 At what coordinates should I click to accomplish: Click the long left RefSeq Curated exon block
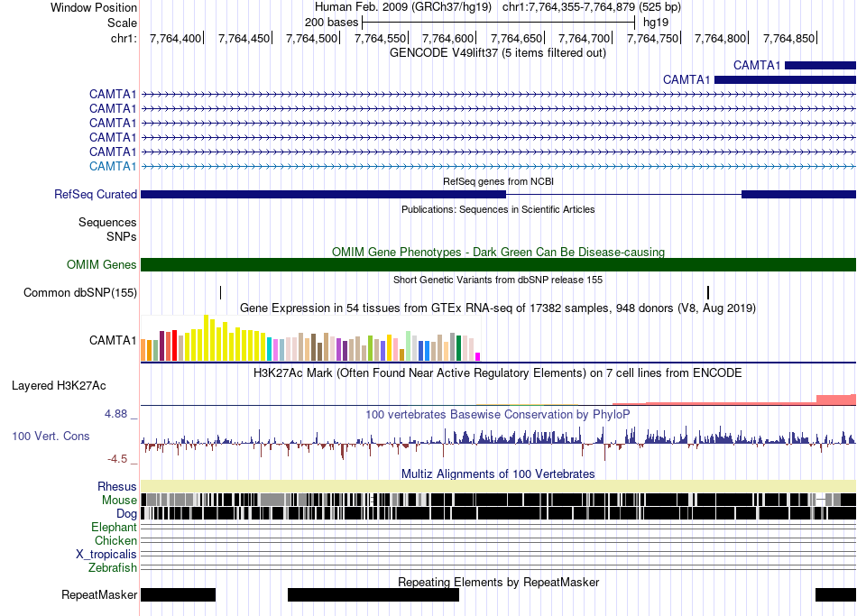(x=324, y=194)
